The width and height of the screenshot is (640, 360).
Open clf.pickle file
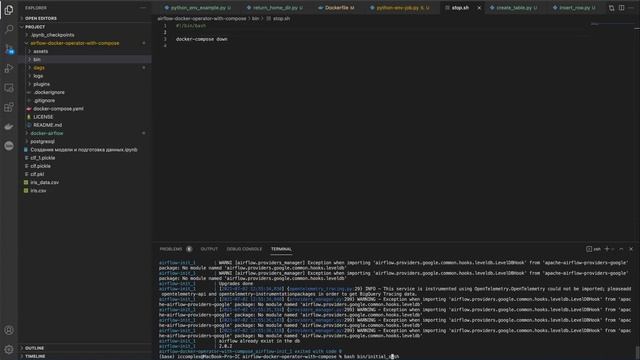(40, 166)
